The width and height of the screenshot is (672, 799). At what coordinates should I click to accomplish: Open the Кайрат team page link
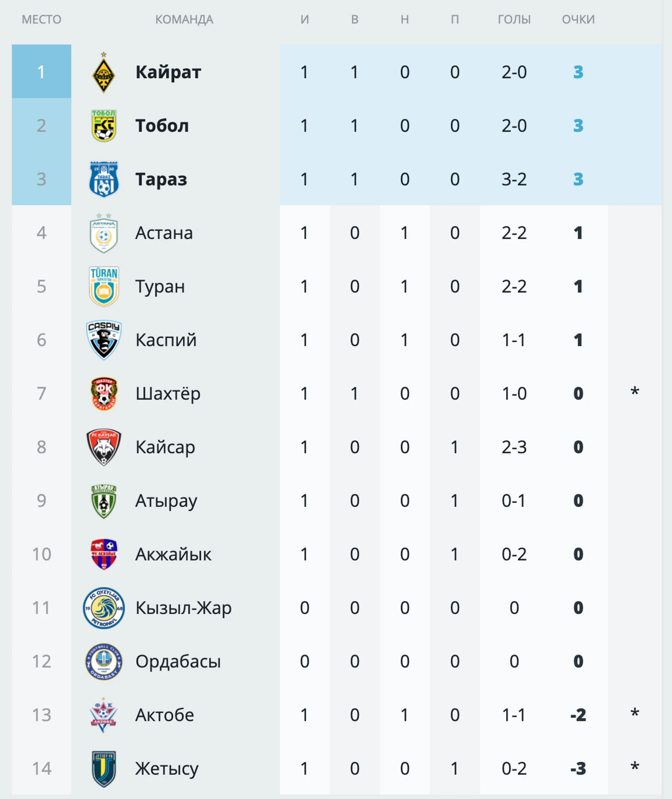point(168,72)
